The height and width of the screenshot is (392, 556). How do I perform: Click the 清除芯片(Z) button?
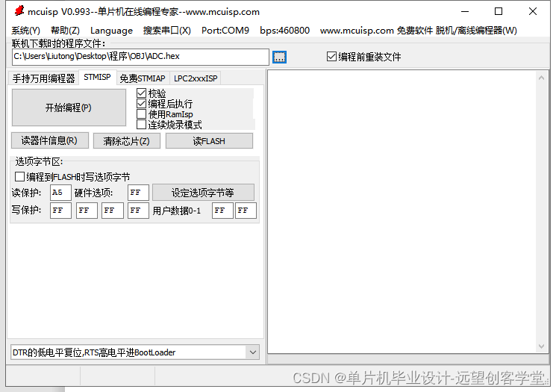127,141
